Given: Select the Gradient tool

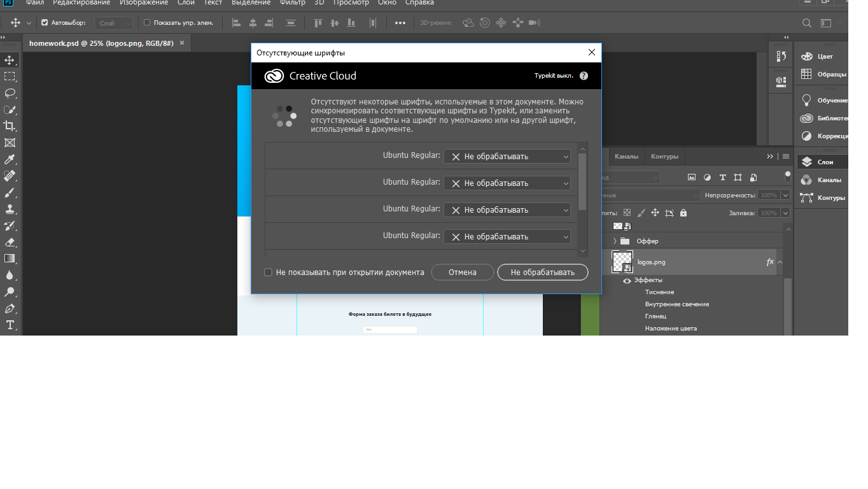Looking at the screenshot, I should click(x=10, y=259).
